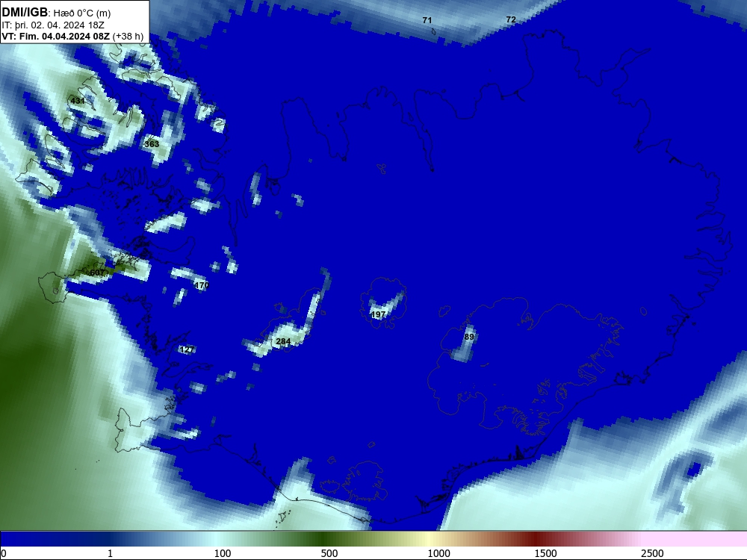Click the legend label 0
747x560 pixels.
point(4,553)
